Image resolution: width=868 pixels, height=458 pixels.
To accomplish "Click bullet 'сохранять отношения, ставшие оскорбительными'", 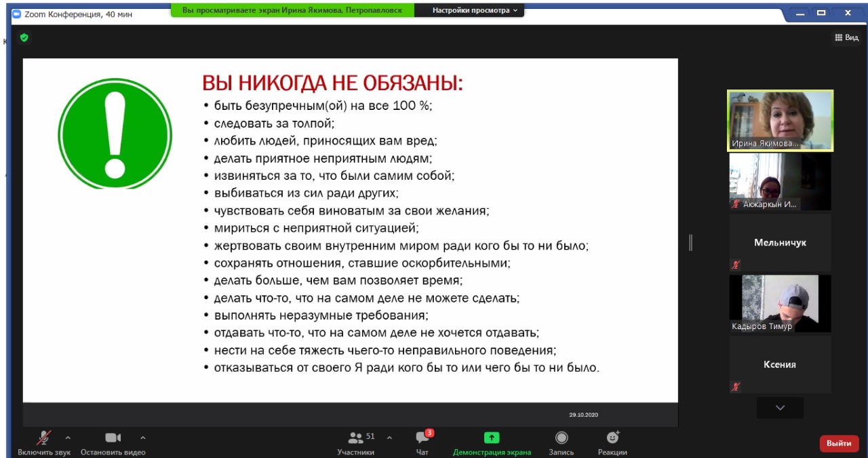I will pyautogui.click(x=362, y=263).
